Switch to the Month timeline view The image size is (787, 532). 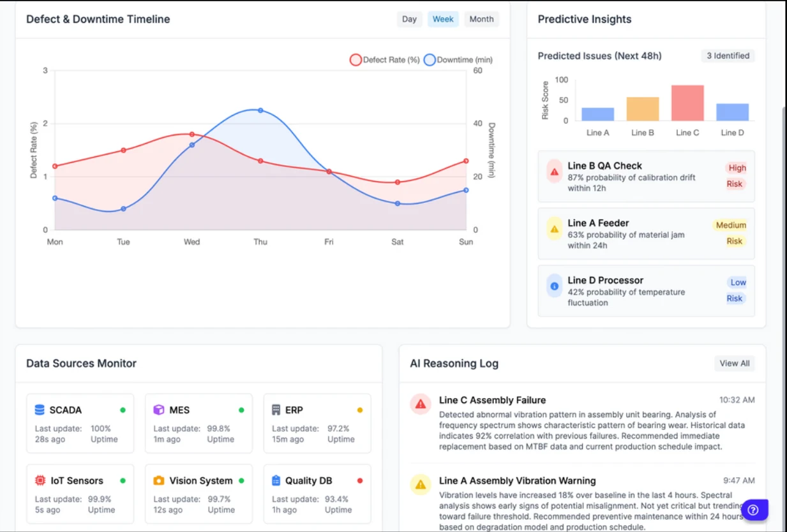click(x=481, y=19)
